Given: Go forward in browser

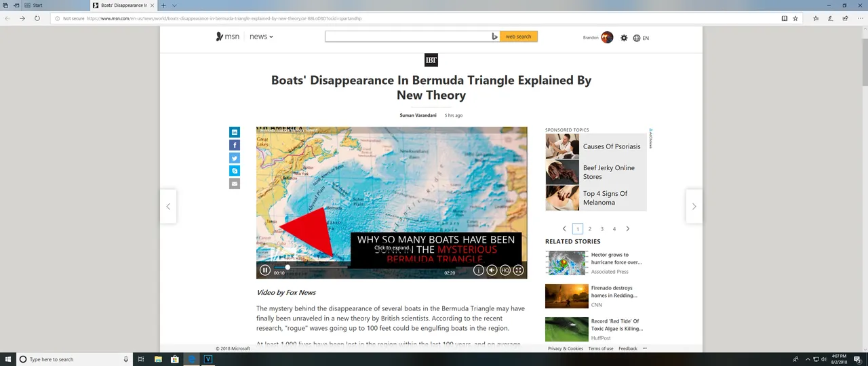Looking at the screenshot, I should [22, 18].
